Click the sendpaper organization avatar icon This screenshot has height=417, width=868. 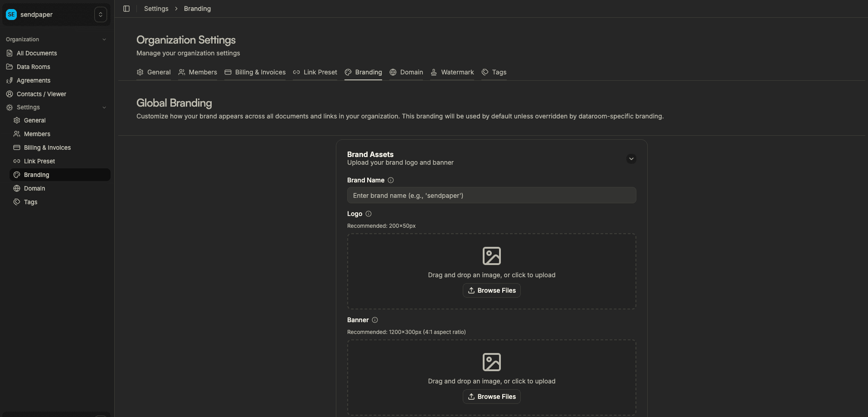pyautogui.click(x=11, y=14)
